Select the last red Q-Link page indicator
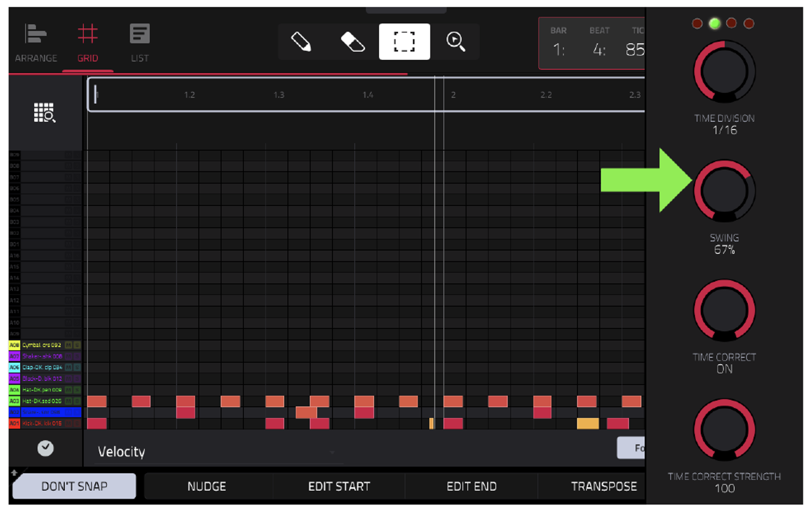This screenshot has height=515, width=812. point(749,23)
